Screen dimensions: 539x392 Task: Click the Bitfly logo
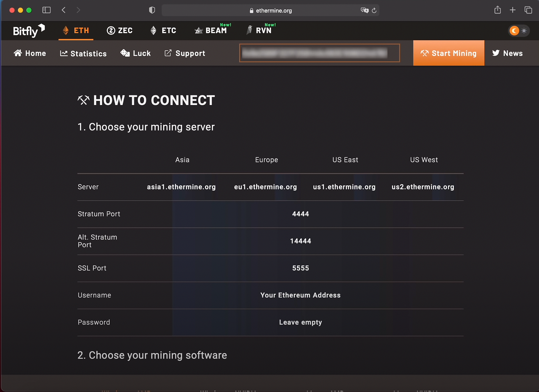(29, 30)
